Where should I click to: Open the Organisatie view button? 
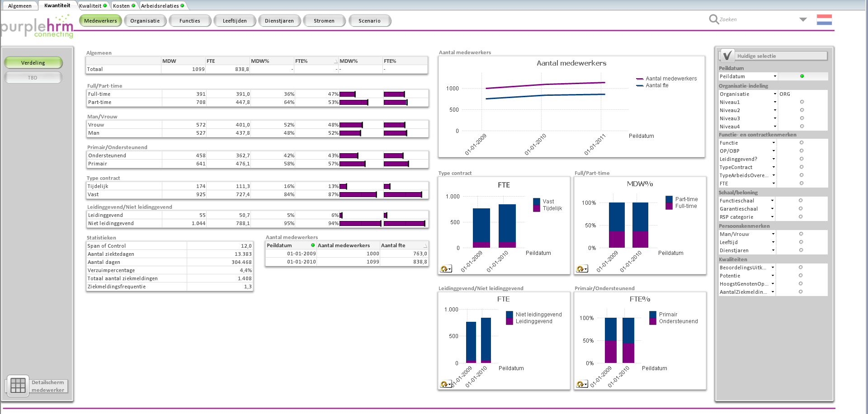pyautogui.click(x=145, y=21)
